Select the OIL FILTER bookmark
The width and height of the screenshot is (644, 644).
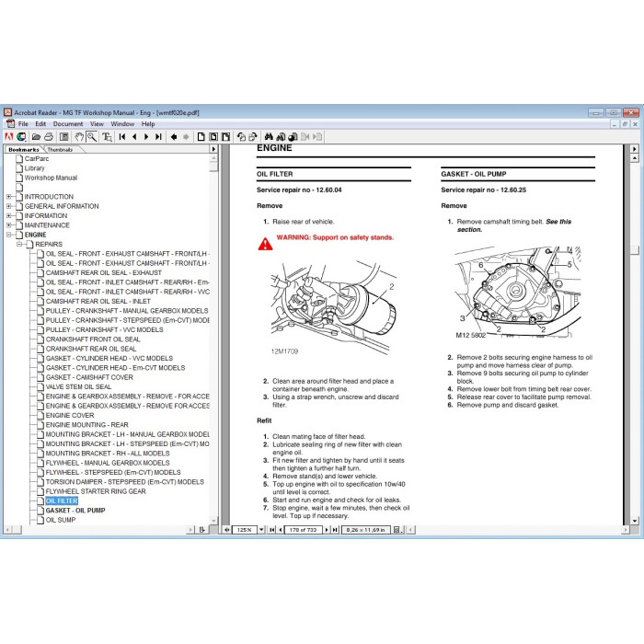pos(62,501)
